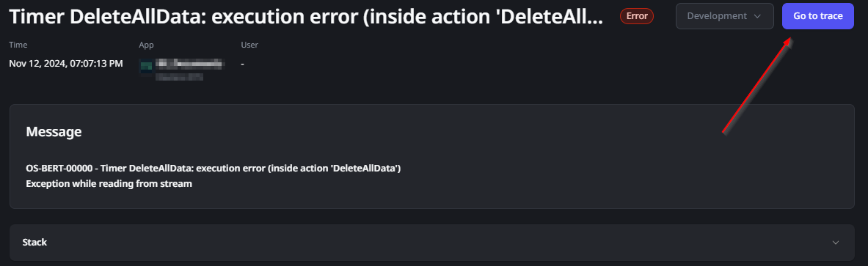Click the red Error status badge
Viewport: 868px width, 266px height.
[x=637, y=16]
